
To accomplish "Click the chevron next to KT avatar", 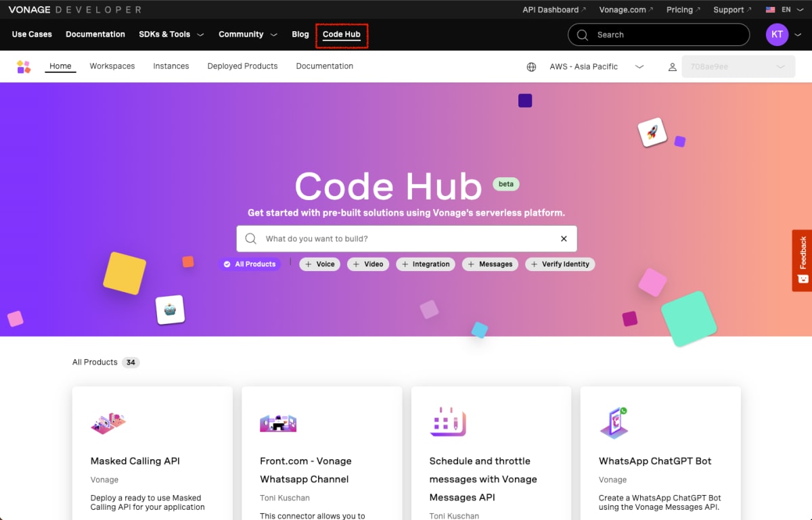I will [x=798, y=34].
